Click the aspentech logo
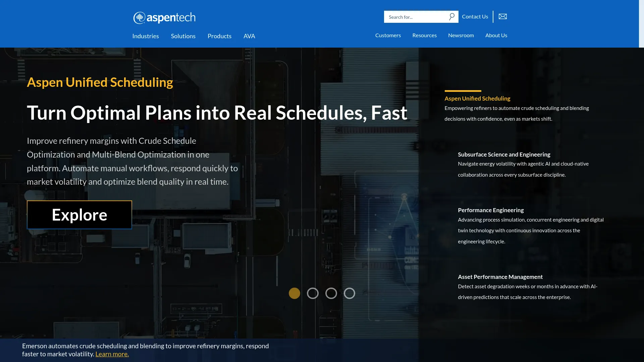 pos(164,18)
